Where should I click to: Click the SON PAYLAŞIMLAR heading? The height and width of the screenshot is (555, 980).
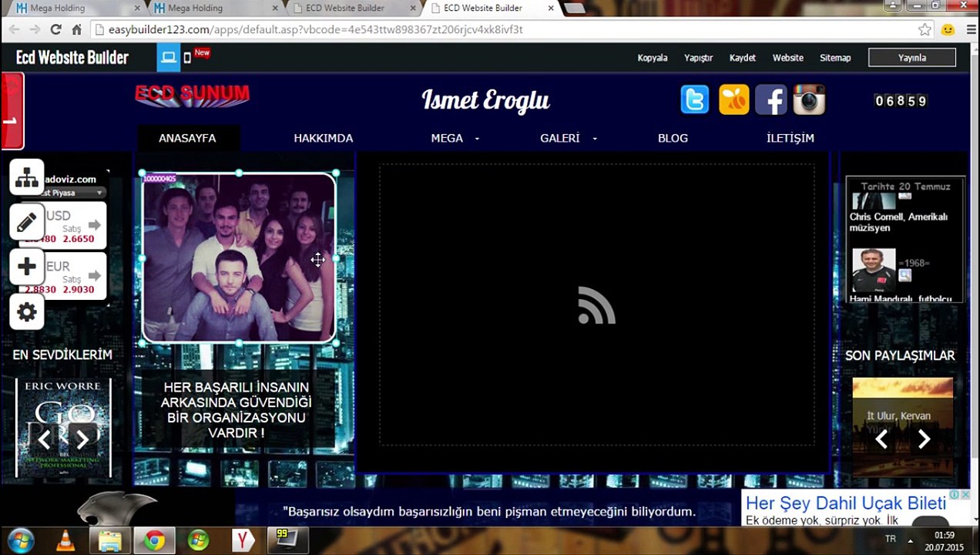[900, 355]
